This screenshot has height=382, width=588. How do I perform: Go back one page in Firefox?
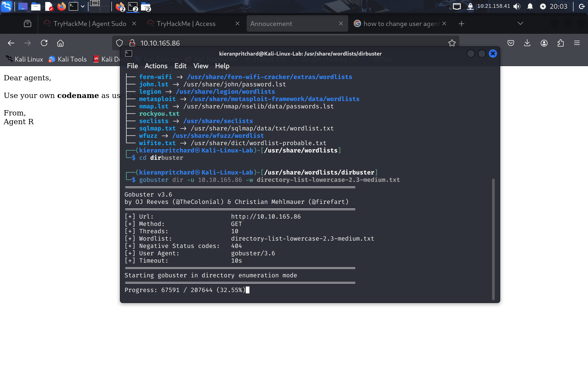click(x=11, y=43)
